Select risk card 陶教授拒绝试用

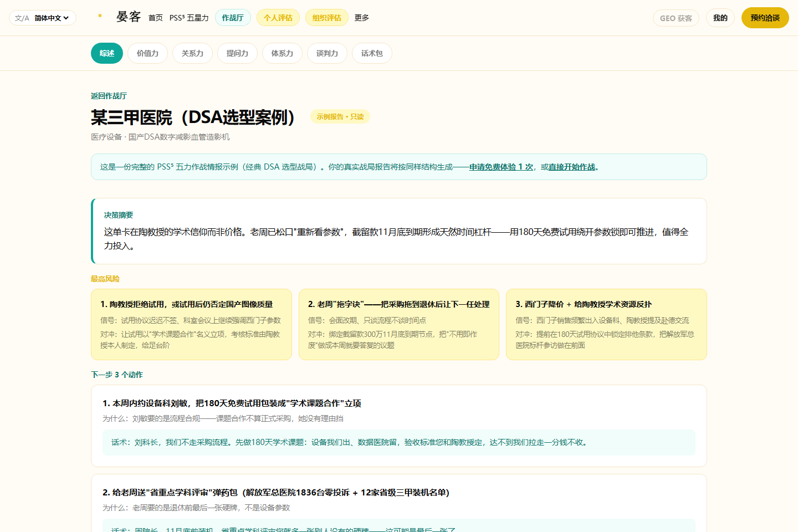coord(191,324)
